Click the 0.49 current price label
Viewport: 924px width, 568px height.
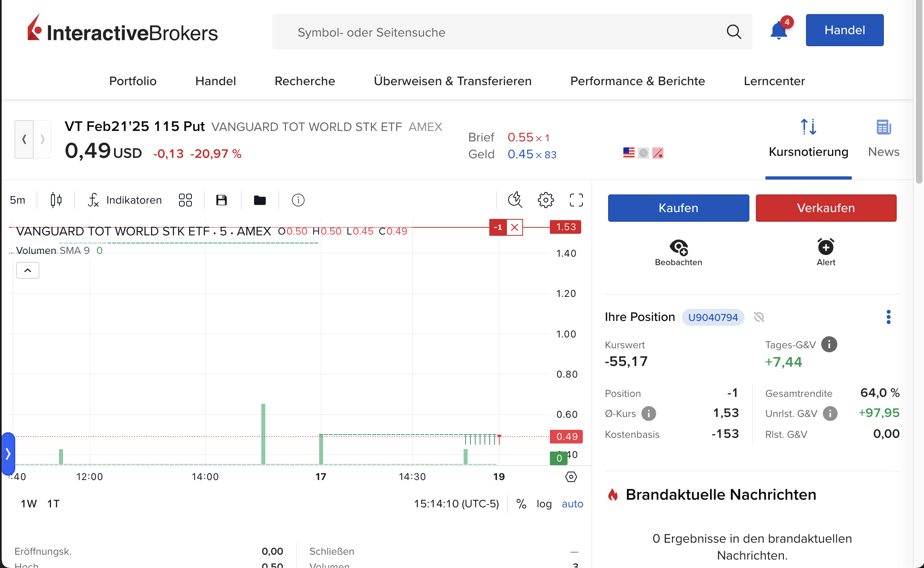point(566,436)
